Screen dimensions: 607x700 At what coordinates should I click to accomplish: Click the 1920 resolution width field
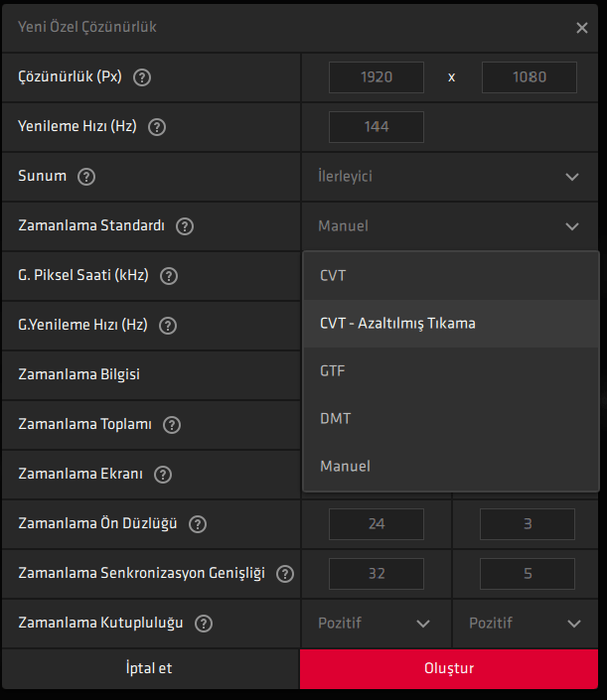click(x=377, y=77)
